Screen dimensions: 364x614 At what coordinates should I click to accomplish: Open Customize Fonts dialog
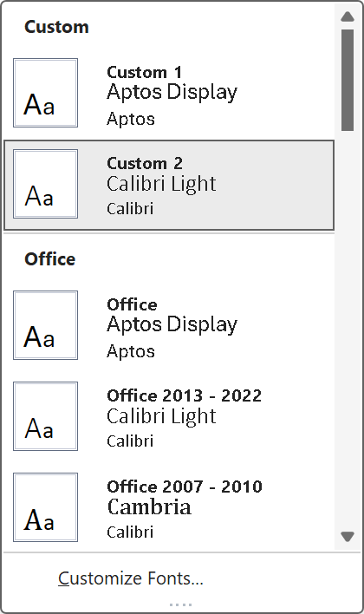tap(131, 578)
